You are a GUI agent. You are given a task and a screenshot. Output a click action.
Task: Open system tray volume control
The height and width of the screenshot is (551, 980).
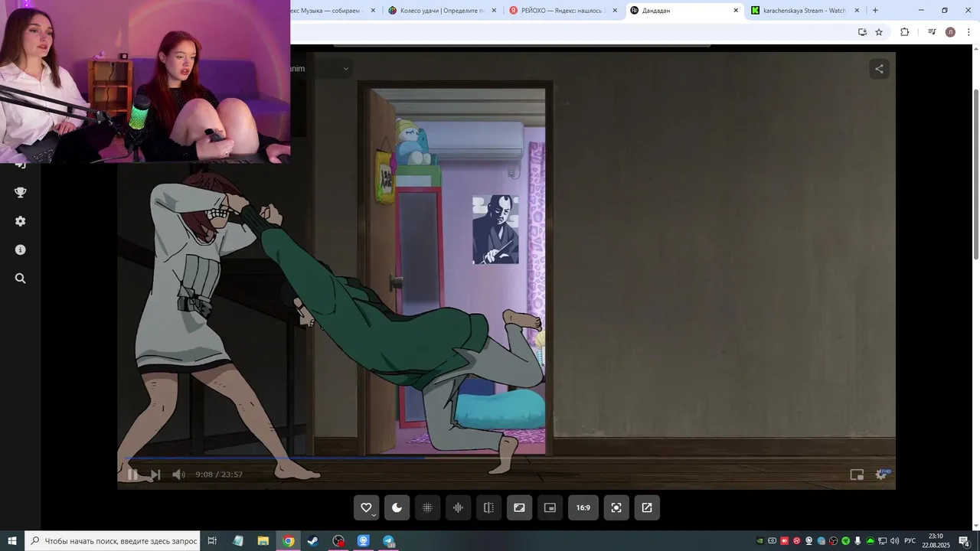click(894, 541)
